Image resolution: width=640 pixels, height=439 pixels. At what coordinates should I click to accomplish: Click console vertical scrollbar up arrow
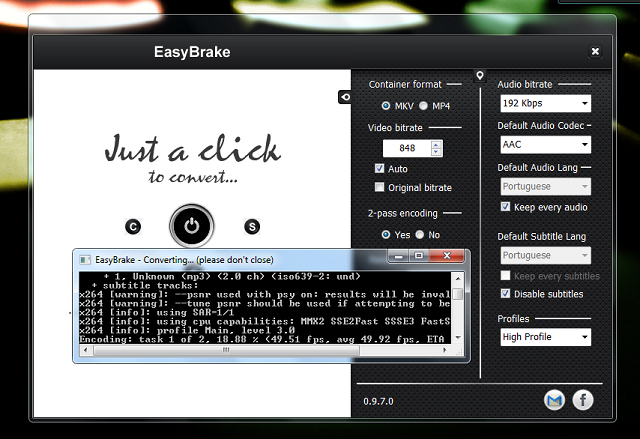point(458,278)
